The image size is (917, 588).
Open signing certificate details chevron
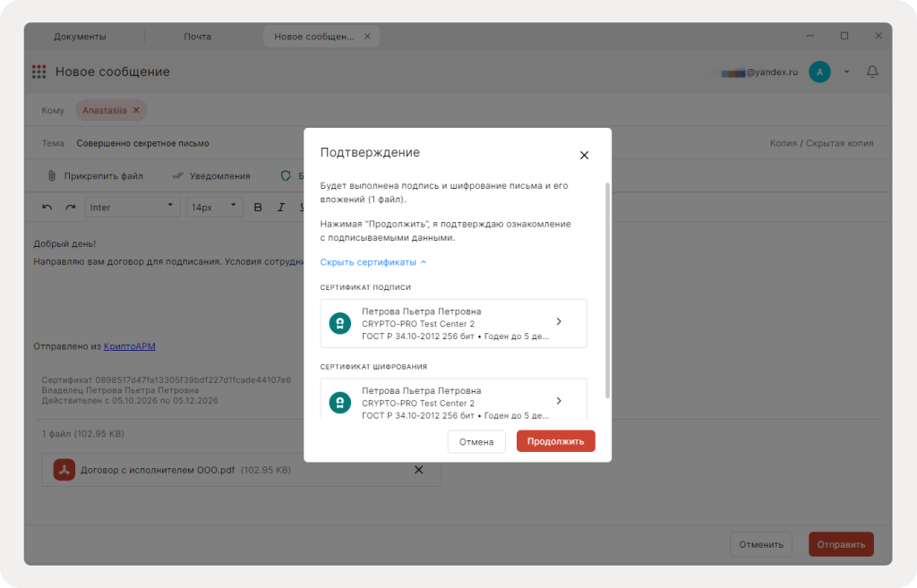pyautogui.click(x=559, y=321)
